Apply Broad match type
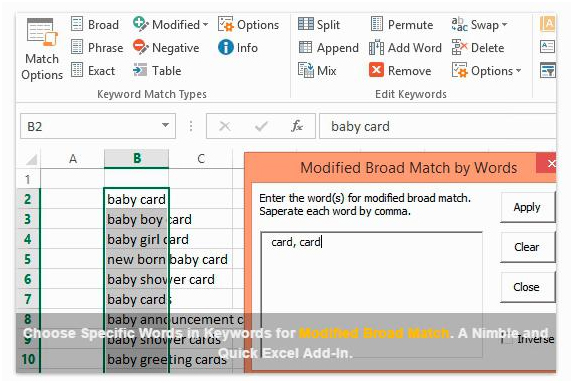Image resolution: width=573 pixels, height=383 pixels. point(95,24)
